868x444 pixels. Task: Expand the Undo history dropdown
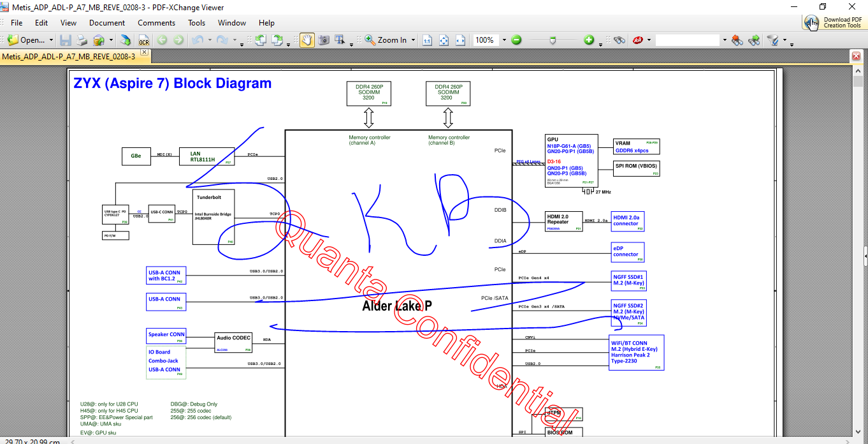point(209,40)
